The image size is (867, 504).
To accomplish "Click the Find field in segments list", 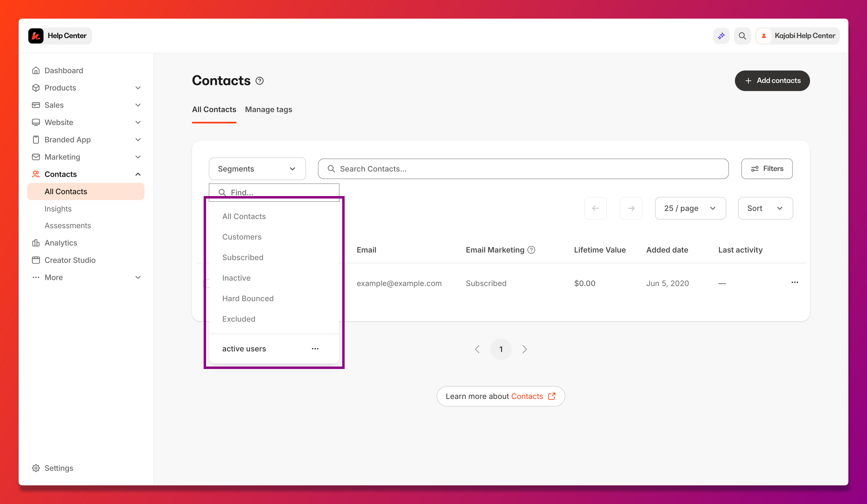I will [274, 192].
